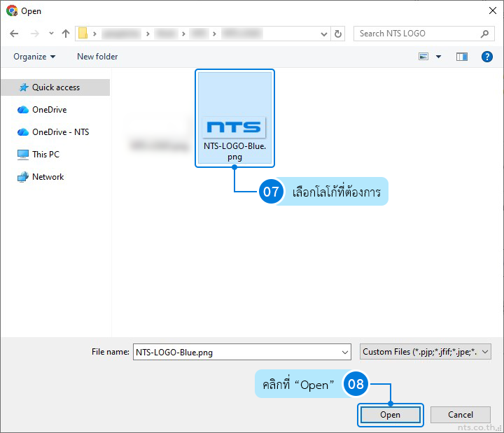
Task: Click the Quick access star icon
Action: click(x=24, y=87)
